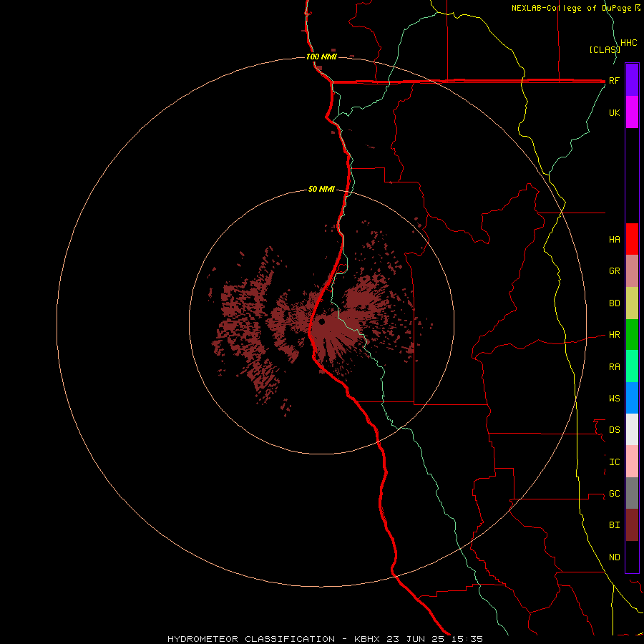Click the WS blue legend swatch
Viewport: 644px width, 644px height.
[632, 398]
